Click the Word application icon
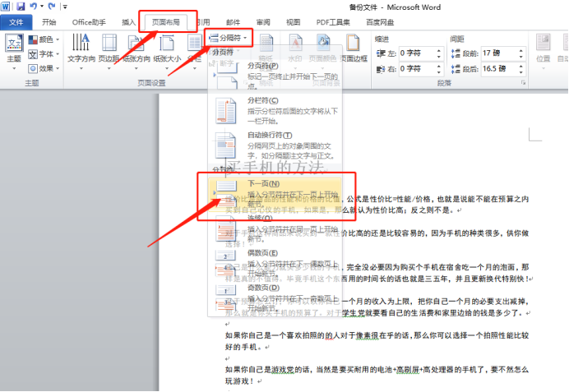This screenshot has height=392, width=569. [x=6, y=7]
